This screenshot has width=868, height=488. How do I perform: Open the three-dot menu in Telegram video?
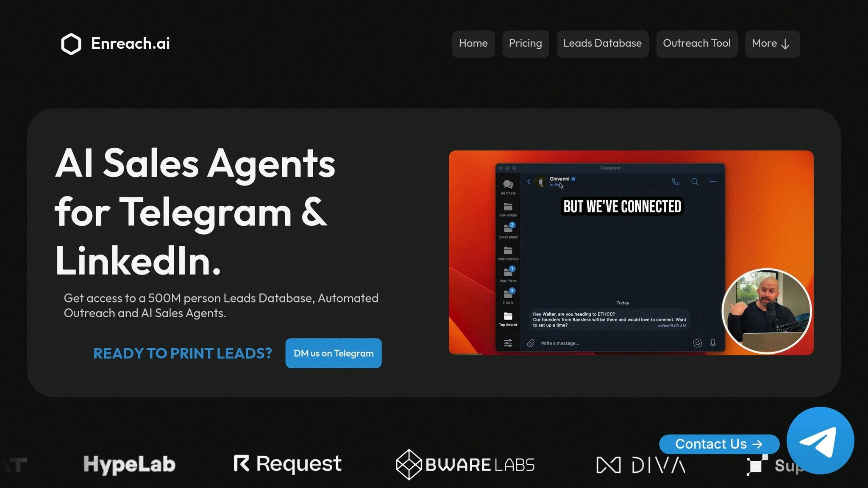coord(713,182)
